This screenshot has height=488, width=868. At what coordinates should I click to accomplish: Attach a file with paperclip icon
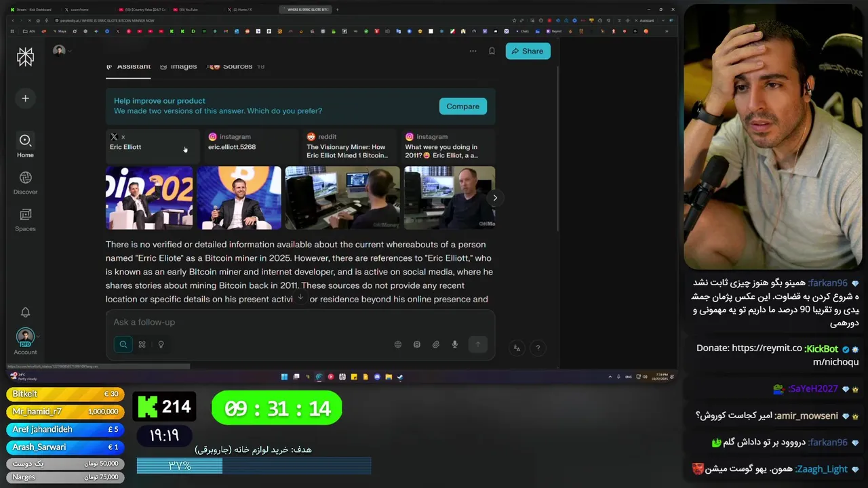[436, 344]
